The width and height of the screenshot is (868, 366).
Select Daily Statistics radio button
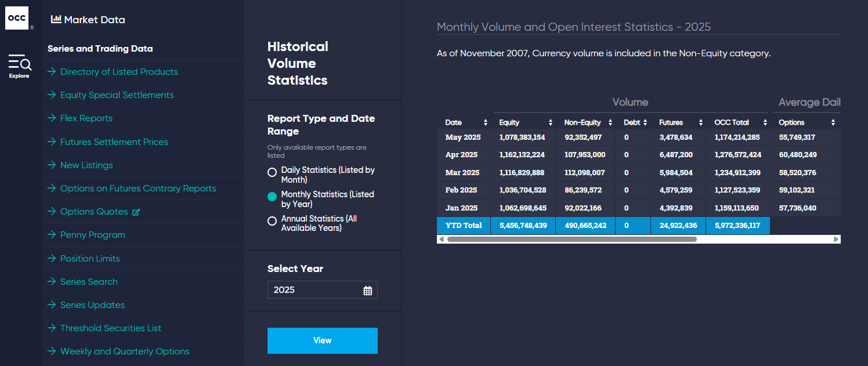coord(272,172)
